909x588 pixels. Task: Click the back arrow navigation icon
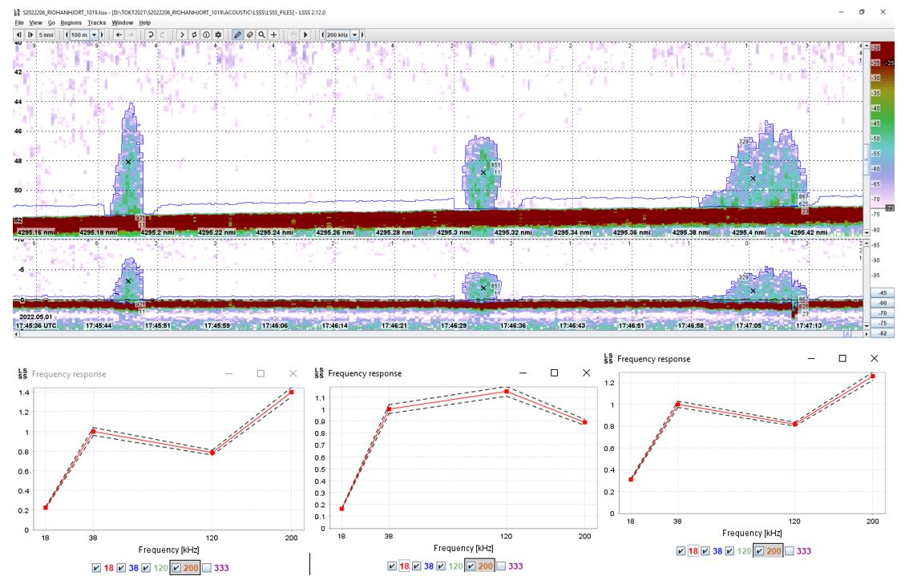(x=119, y=35)
